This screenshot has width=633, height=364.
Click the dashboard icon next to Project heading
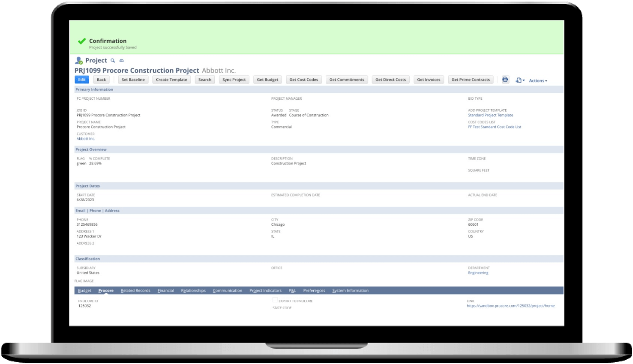pos(122,60)
